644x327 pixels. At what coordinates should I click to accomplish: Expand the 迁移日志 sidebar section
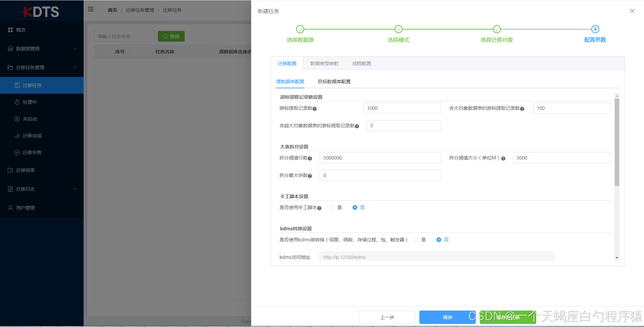[x=75, y=189]
